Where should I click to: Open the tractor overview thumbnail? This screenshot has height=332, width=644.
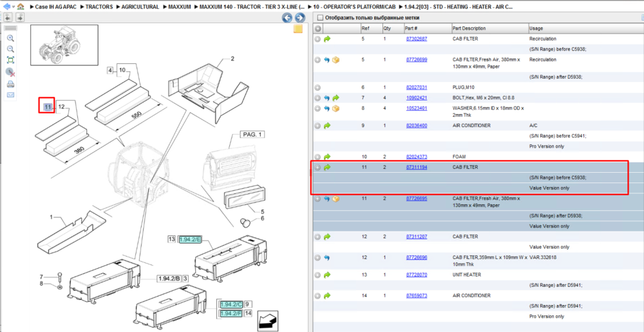pyautogui.click(x=64, y=44)
